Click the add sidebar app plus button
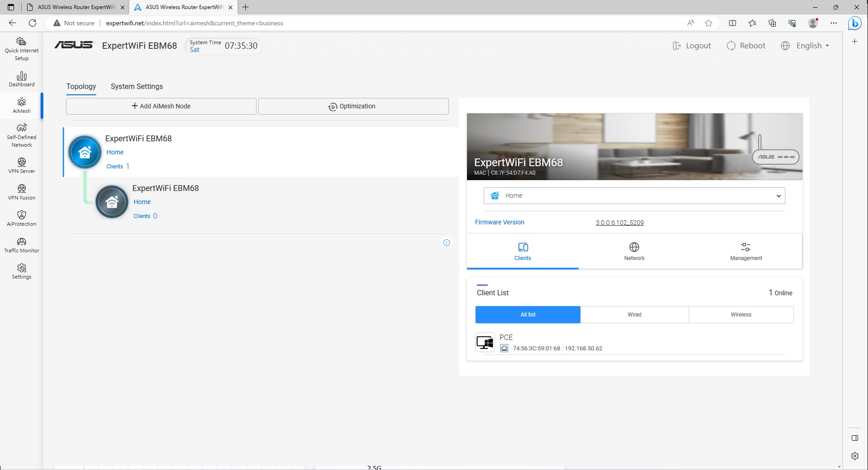 point(854,41)
